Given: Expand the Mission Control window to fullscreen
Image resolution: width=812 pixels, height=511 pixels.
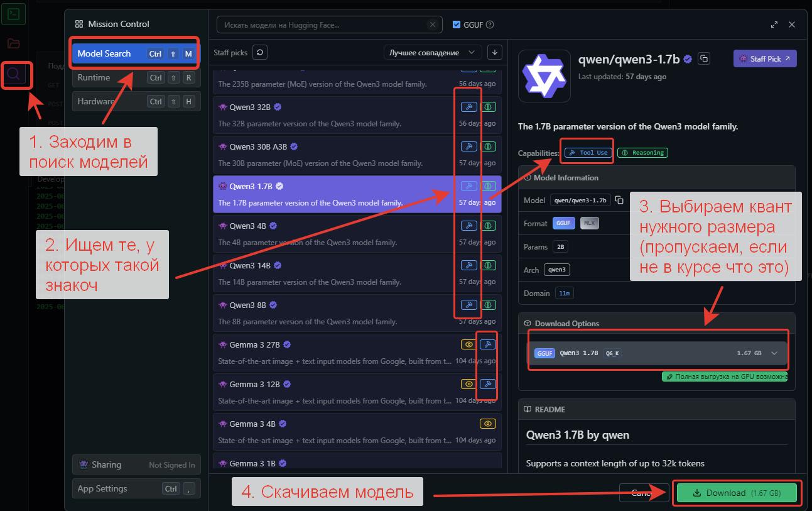Looking at the screenshot, I should click(774, 25).
